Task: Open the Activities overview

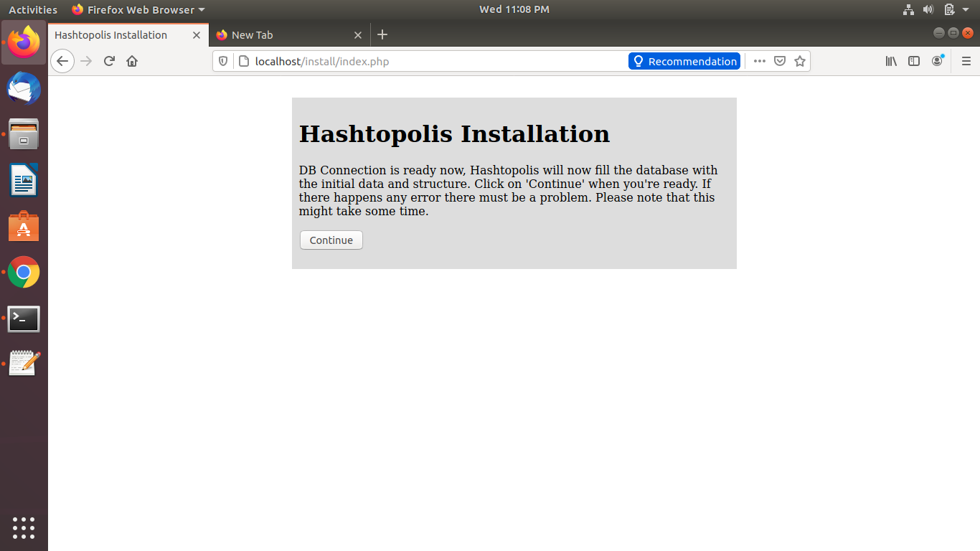Action: tap(33, 9)
